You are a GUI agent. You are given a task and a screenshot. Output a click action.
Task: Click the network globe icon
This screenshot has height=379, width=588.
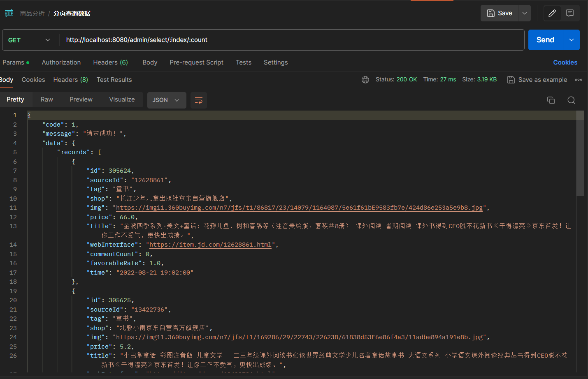[365, 80]
